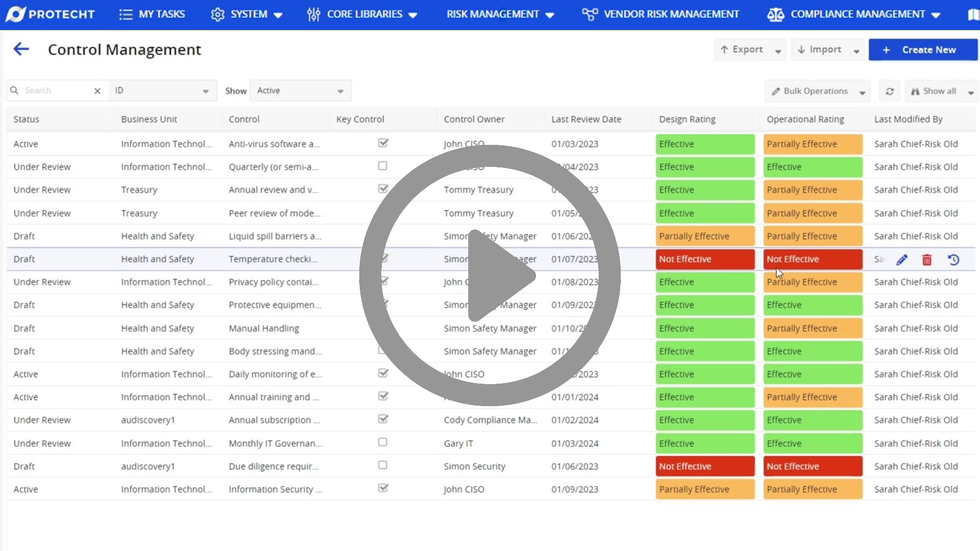Clear the search box with the X icon
980x551 pixels.
click(x=97, y=91)
